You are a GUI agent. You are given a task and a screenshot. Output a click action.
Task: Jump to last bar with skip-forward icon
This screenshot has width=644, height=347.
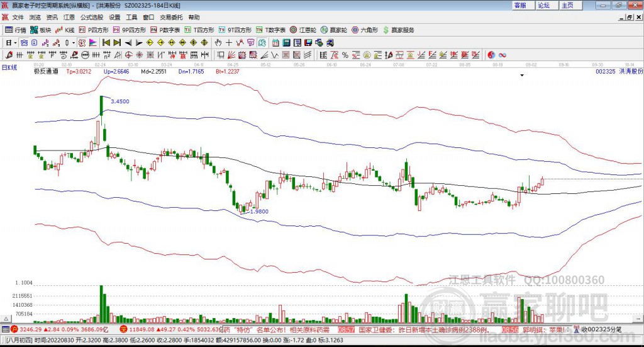coord(117,43)
